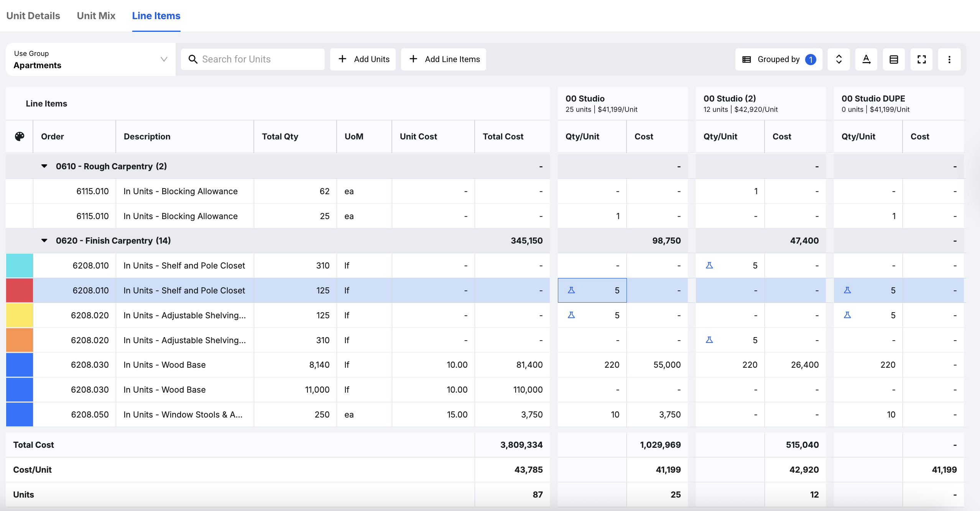Click the Add Units button

click(363, 59)
